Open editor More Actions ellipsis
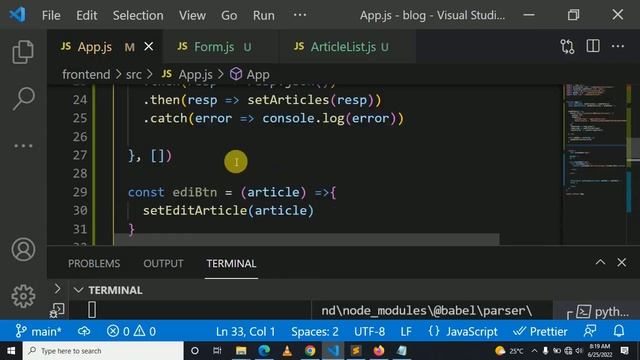Image resolution: width=640 pixels, height=360 pixels. [x=618, y=46]
